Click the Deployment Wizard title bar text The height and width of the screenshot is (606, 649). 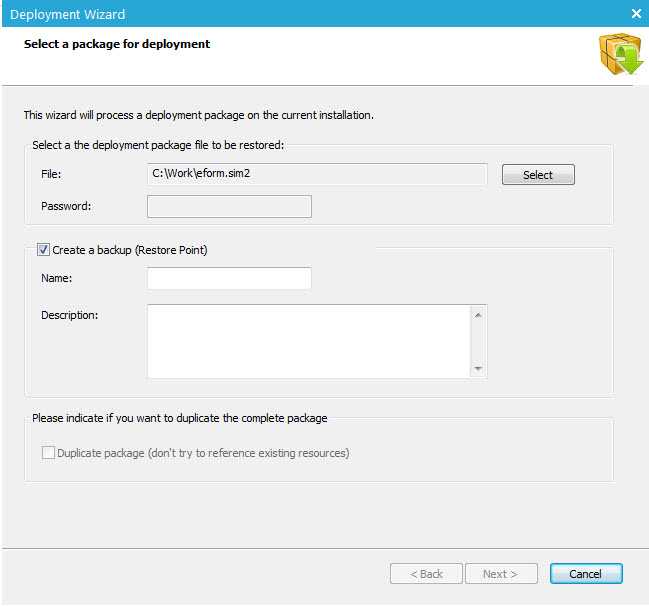pos(68,14)
